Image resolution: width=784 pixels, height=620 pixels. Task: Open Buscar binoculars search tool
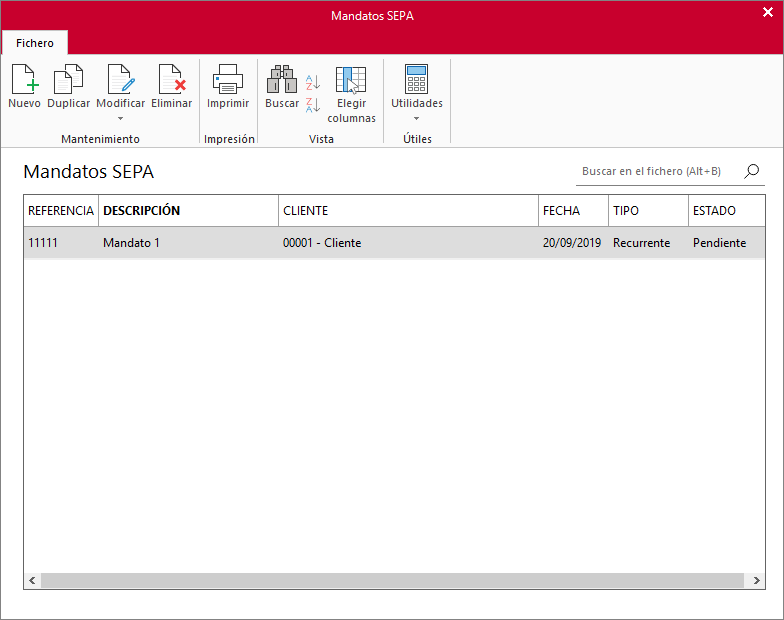pyautogui.click(x=282, y=80)
